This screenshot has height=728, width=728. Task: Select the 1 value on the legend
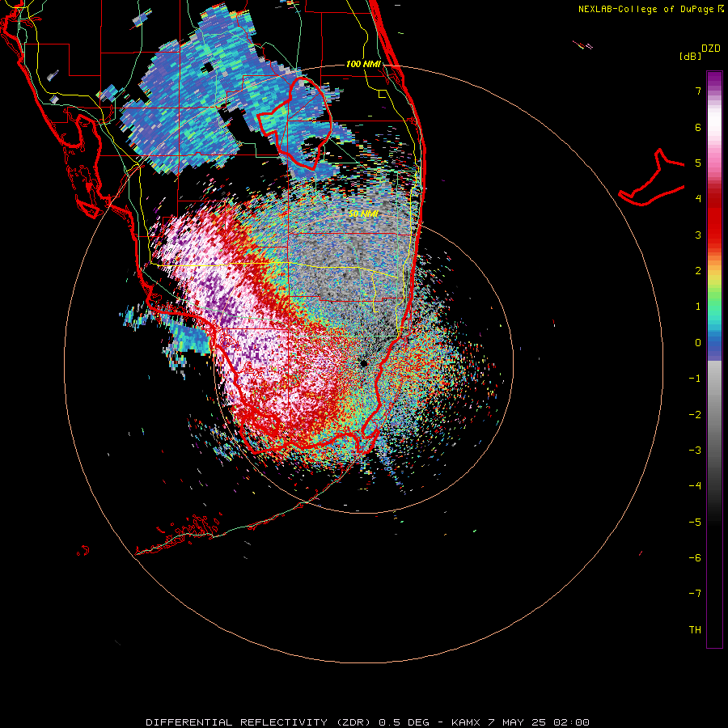coord(698,307)
